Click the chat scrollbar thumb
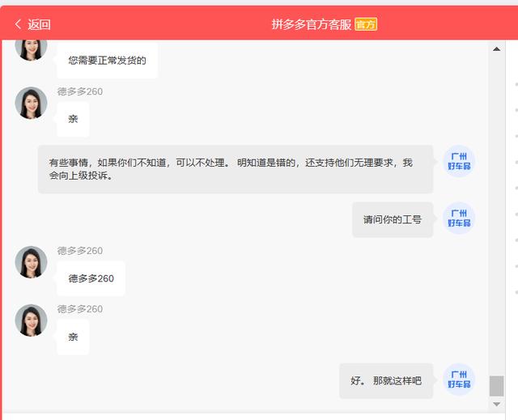The image size is (518, 420). (x=496, y=386)
